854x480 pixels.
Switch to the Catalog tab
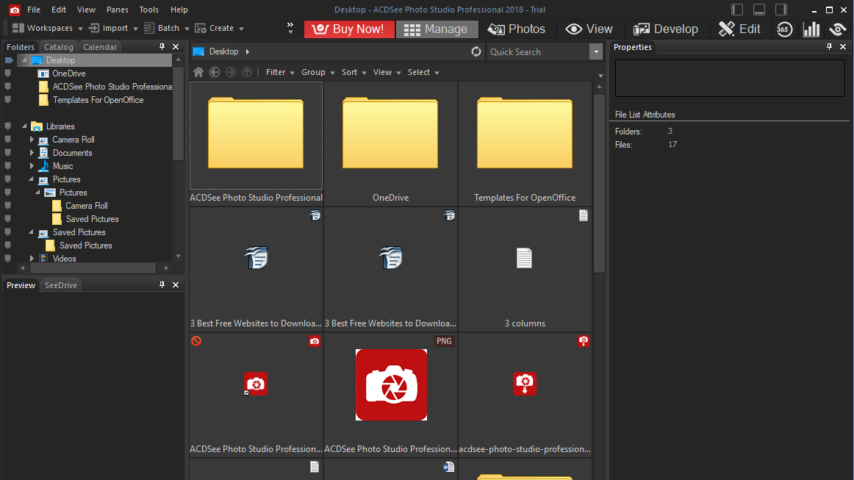point(58,47)
